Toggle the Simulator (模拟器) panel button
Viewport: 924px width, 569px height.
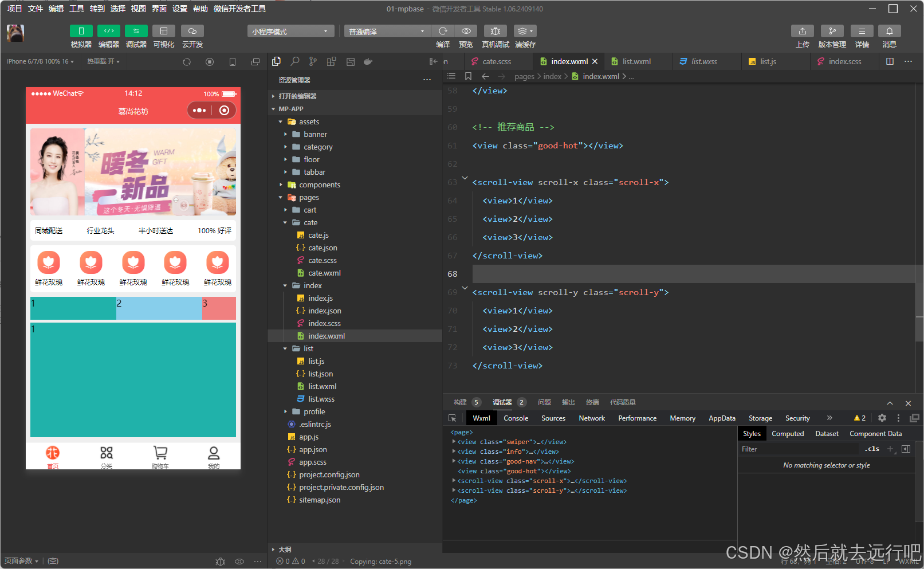click(x=81, y=32)
